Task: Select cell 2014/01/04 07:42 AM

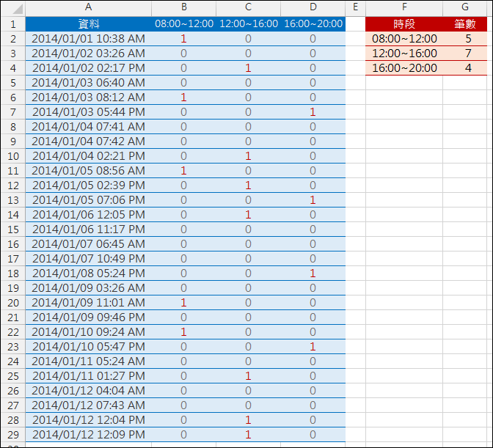Action: coord(88,142)
